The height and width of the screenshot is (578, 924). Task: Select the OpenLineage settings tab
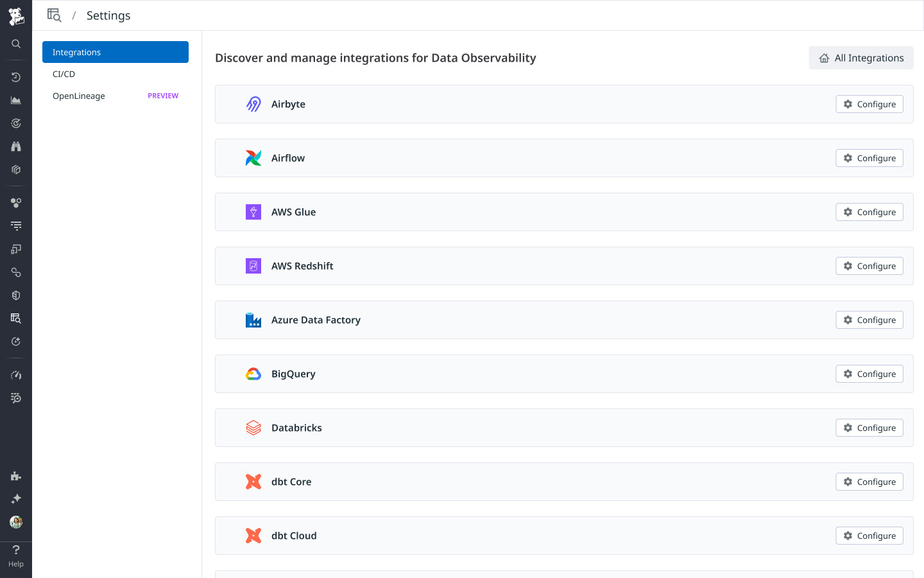pos(116,96)
